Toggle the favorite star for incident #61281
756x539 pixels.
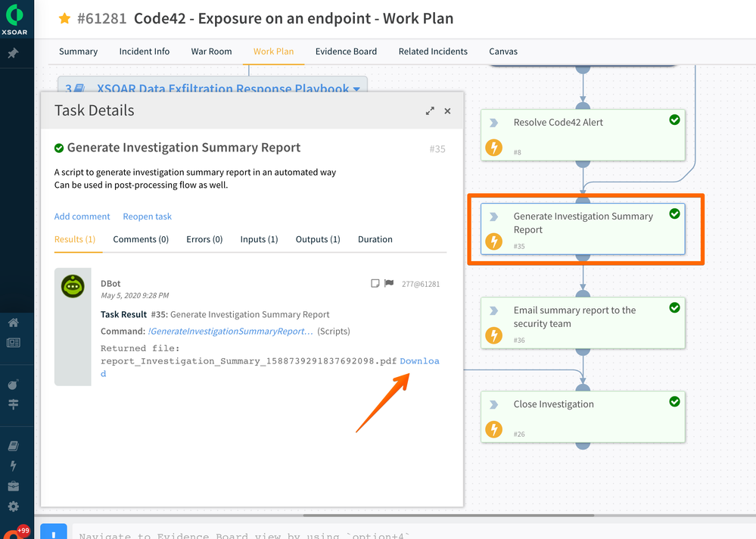click(64, 18)
